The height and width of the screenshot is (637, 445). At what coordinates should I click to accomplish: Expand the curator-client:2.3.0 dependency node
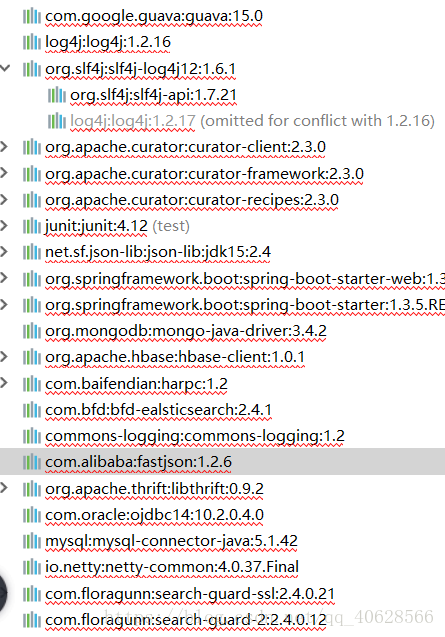(x=4, y=147)
